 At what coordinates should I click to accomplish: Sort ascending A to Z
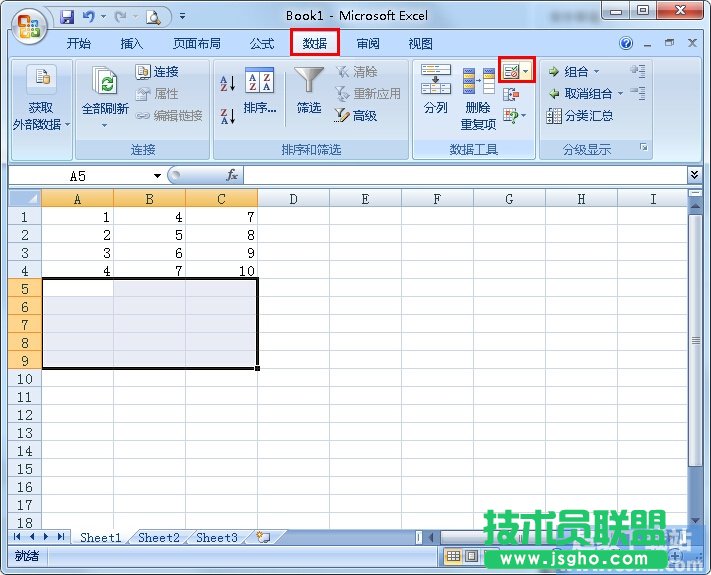[x=228, y=83]
